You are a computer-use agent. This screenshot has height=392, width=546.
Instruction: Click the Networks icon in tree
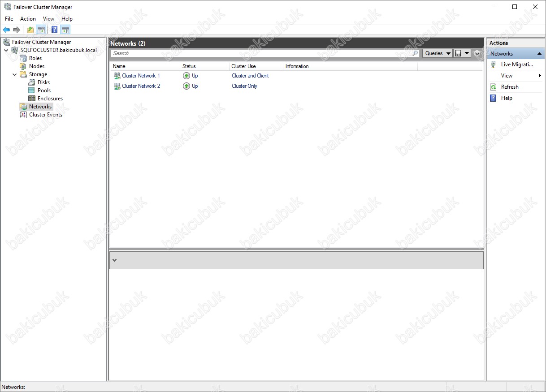click(23, 107)
